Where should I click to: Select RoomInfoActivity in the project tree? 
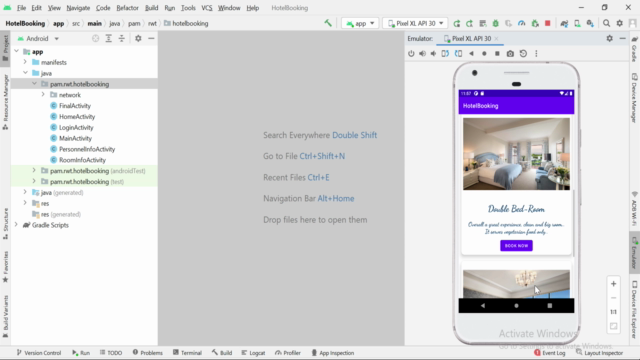pos(82,160)
